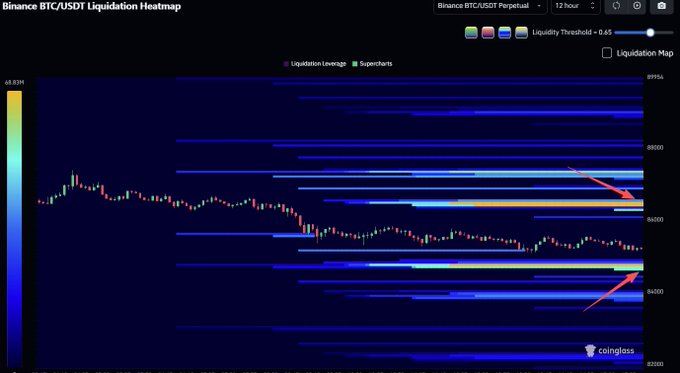The image size is (680, 373).
Task: Select the green-blue color scheme swatch
Action: tap(471, 33)
